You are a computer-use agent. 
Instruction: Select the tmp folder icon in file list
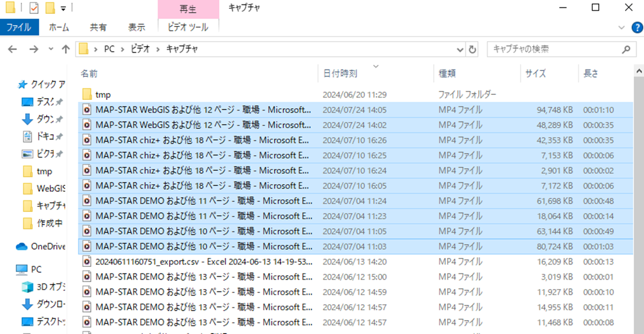pyautogui.click(x=87, y=94)
